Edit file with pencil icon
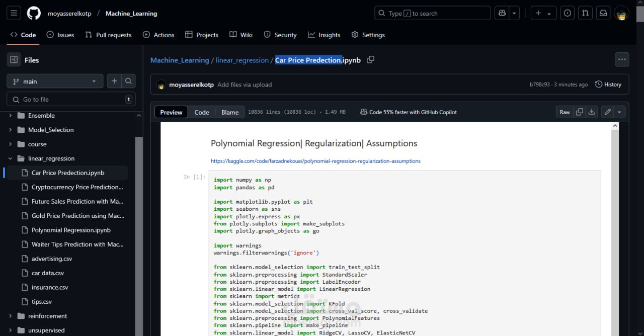The height and width of the screenshot is (336, 644). (x=608, y=112)
